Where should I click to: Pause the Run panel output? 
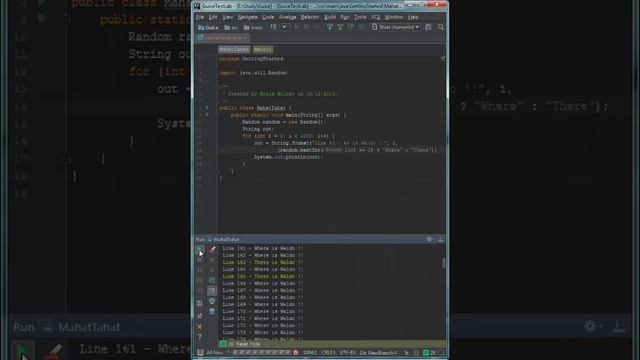(x=200, y=270)
